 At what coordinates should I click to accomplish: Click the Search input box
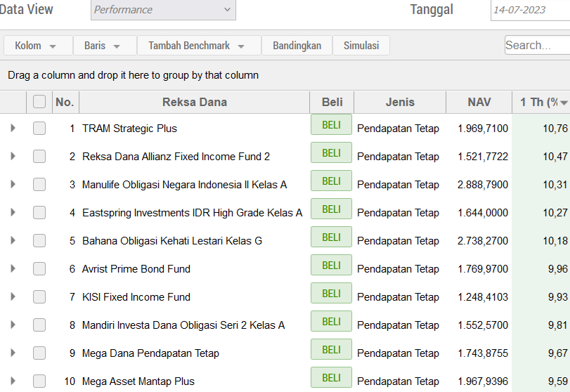pyautogui.click(x=537, y=46)
